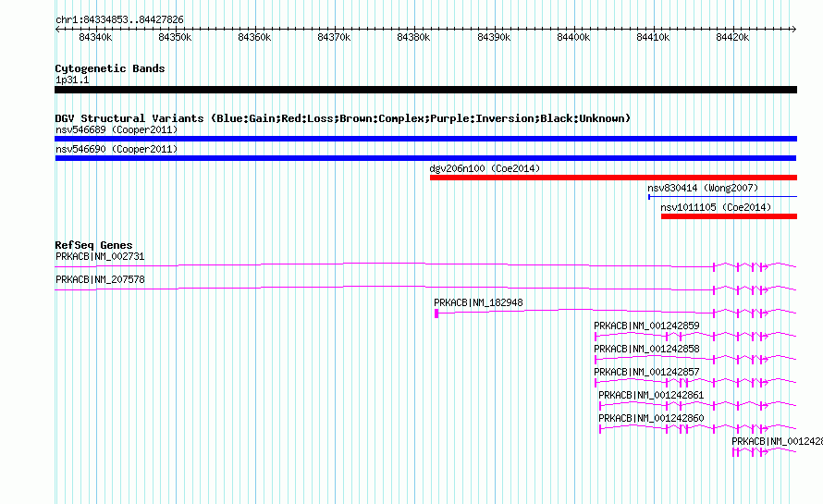Click the PRKACB|NM_182948 gene label

pos(478,302)
